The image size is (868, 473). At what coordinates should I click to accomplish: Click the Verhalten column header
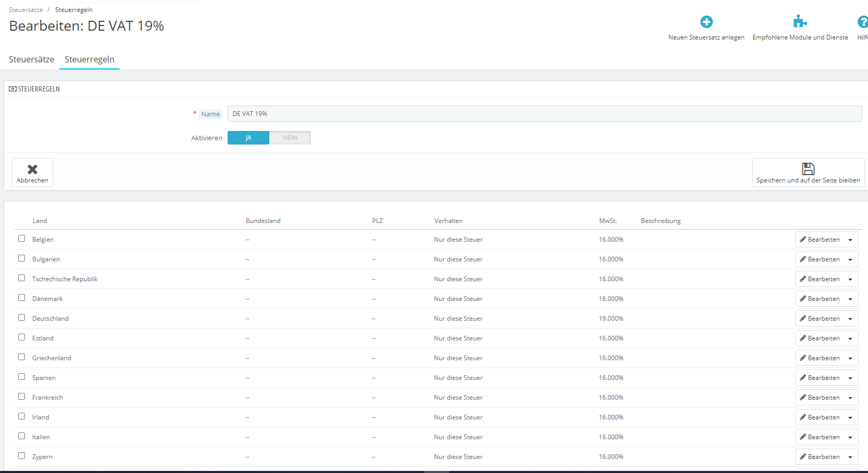[449, 221]
